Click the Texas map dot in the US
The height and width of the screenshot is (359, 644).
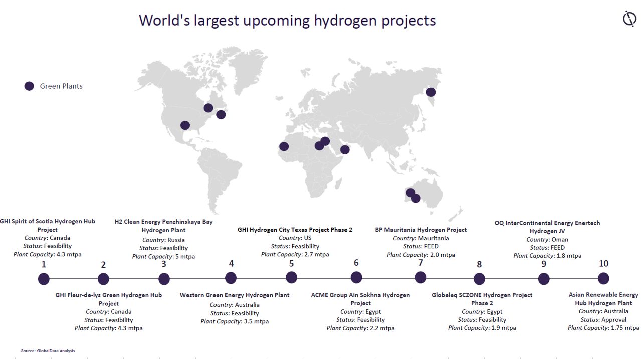click(x=185, y=125)
